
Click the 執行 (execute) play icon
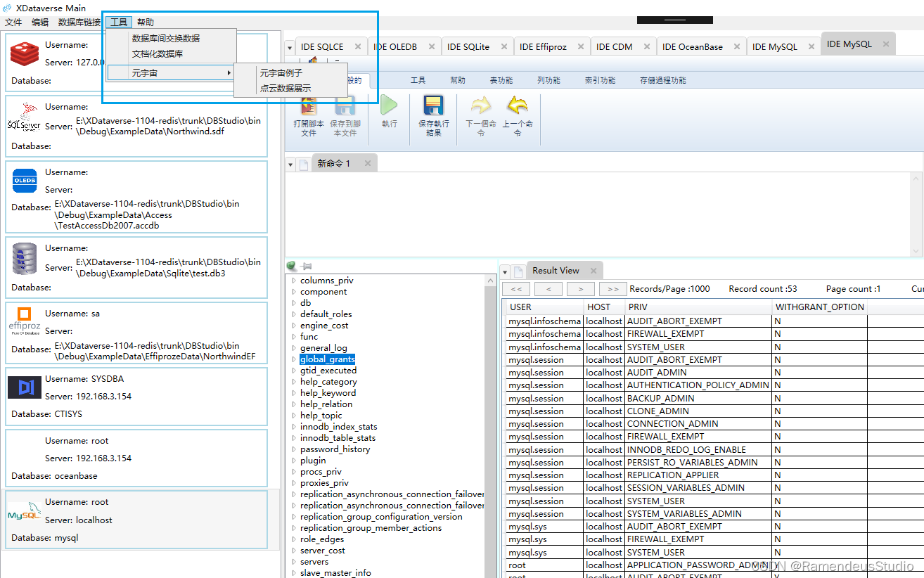tap(389, 106)
